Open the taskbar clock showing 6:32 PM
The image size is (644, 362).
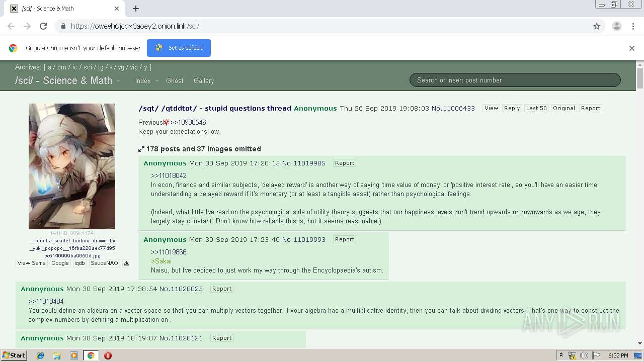(x=618, y=355)
